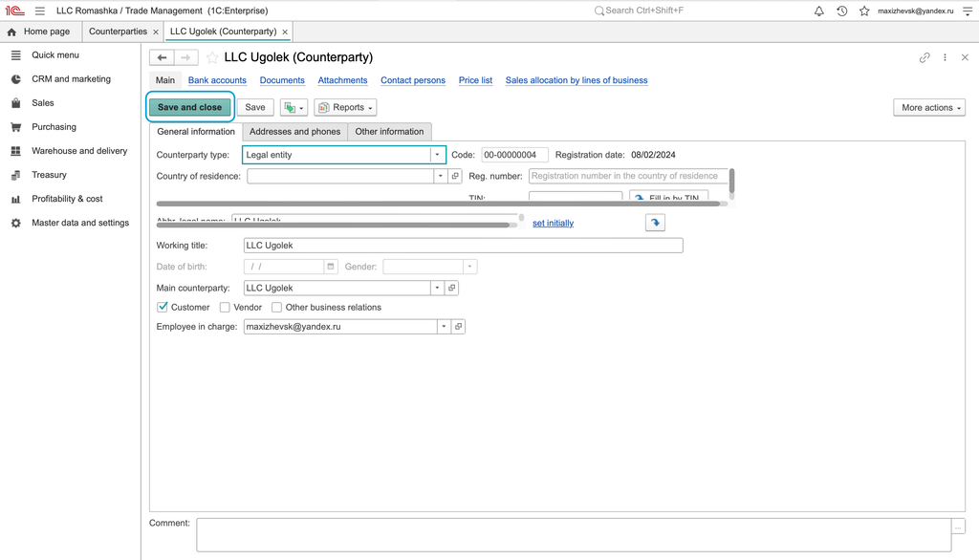Select General information tab
979x560 pixels.
[x=196, y=132]
